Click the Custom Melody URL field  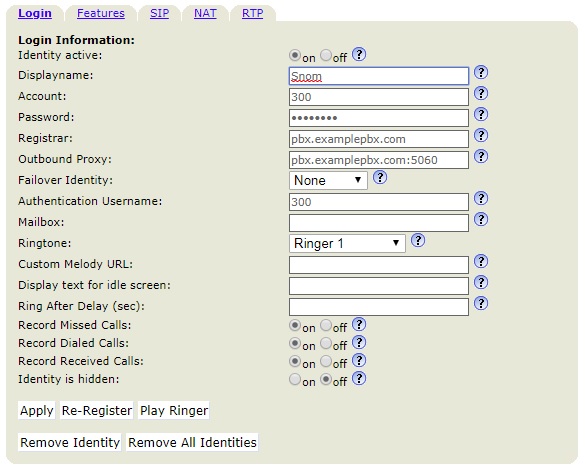[379, 265]
